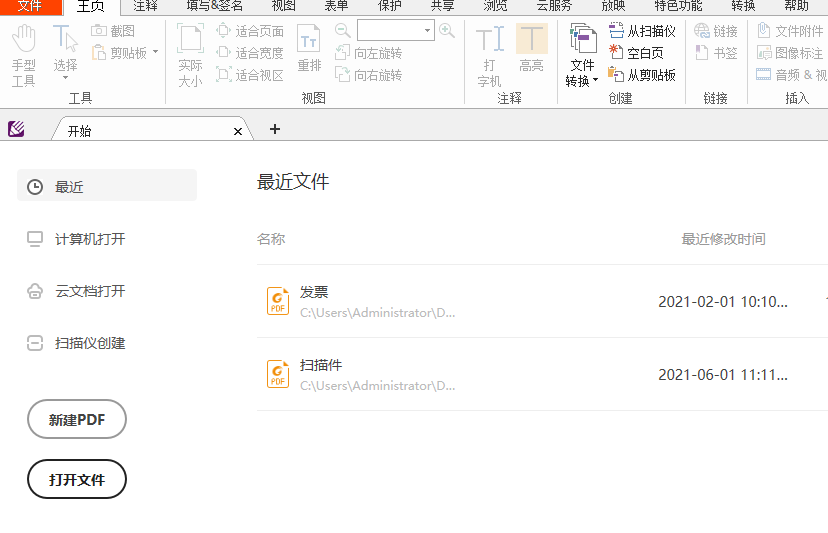
Task: Choose Open from Computer (计算机打开)
Action: click(x=77, y=239)
